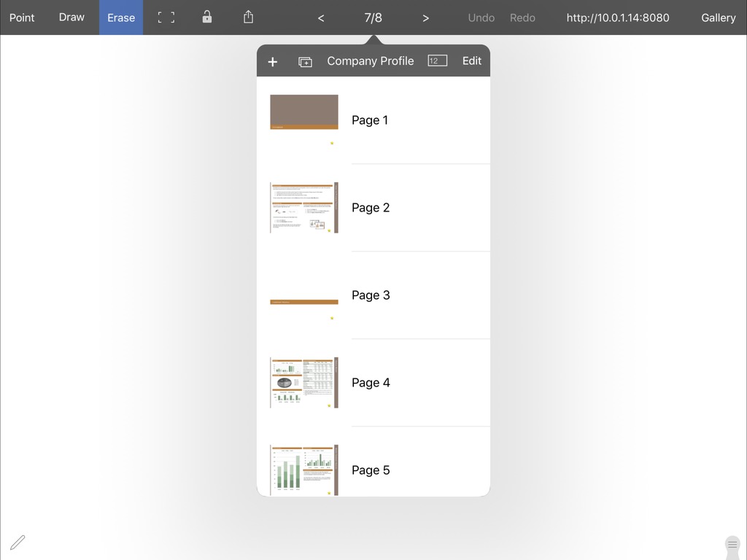Go to next page arrow

(x=425, y=18)
